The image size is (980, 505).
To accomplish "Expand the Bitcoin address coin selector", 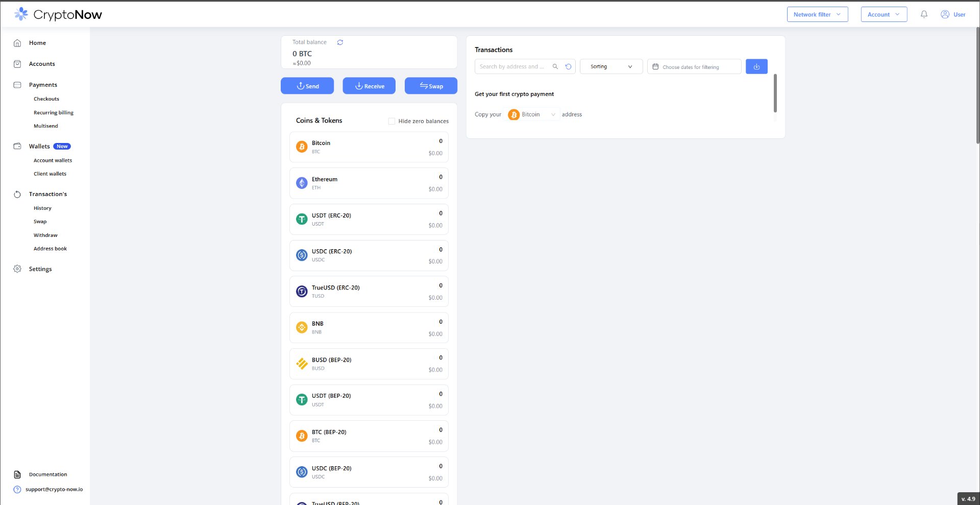I will pos(532,114).
